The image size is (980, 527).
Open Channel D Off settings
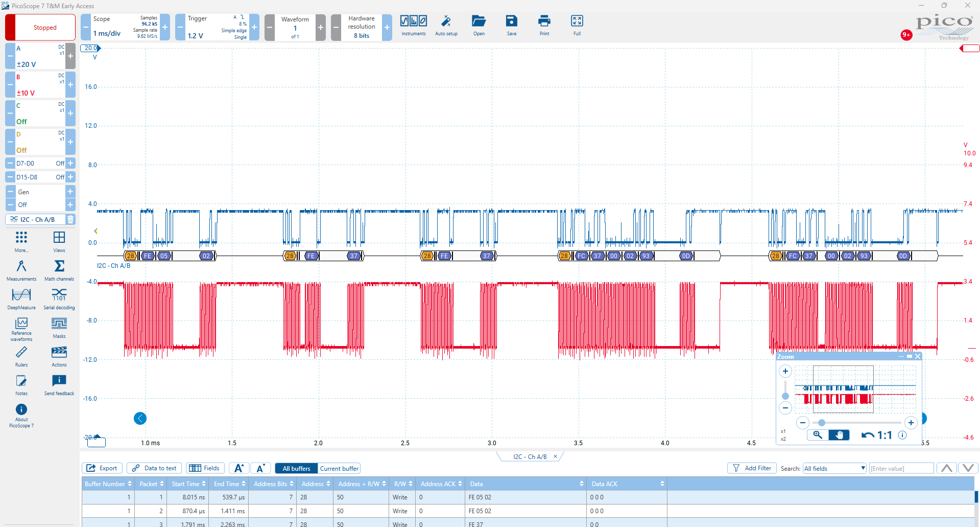[x=40, y=142]
